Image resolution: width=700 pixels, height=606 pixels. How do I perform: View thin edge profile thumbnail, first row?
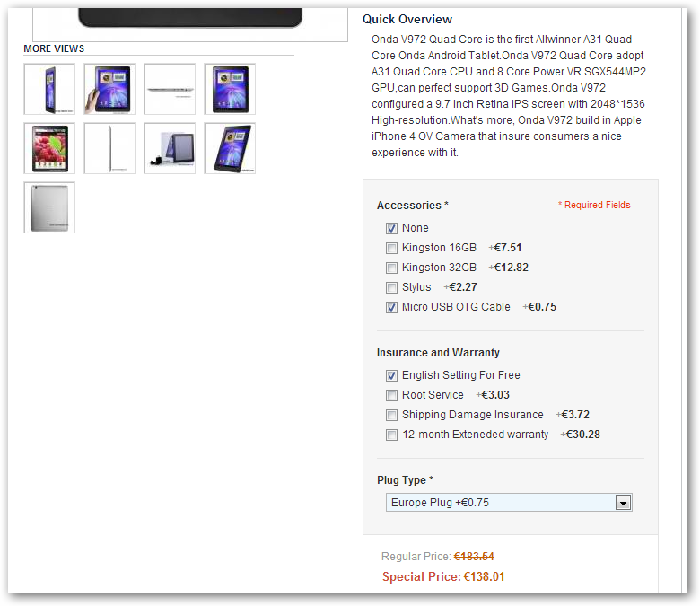(x=170, y=89)
